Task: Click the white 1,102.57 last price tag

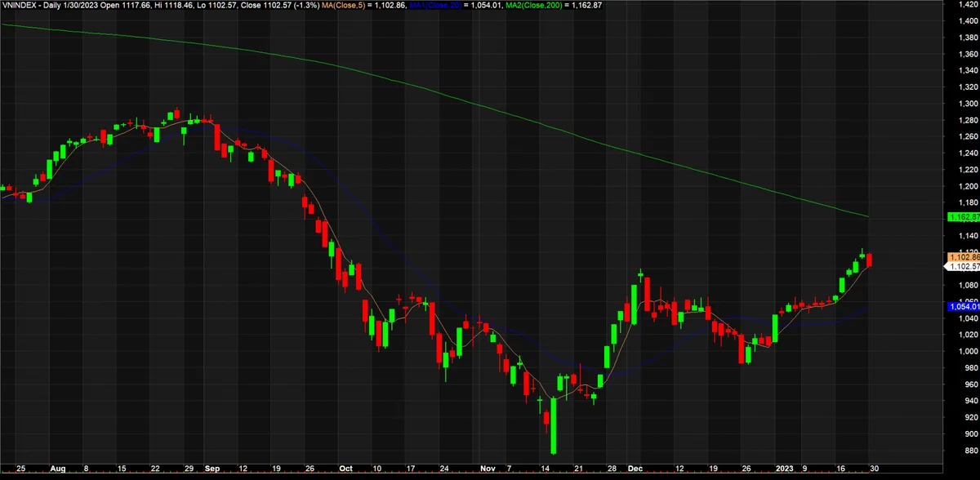Action: point(962,266)
